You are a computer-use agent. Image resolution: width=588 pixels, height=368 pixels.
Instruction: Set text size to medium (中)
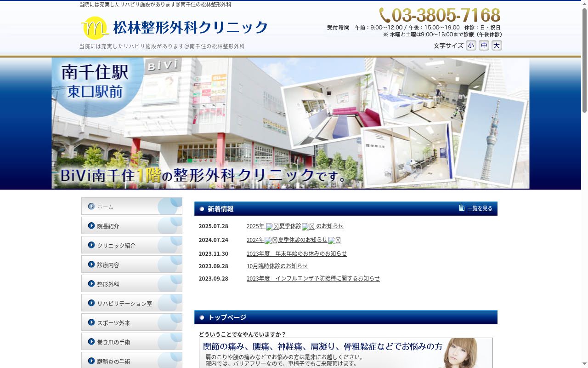click(x=484, y=45)
